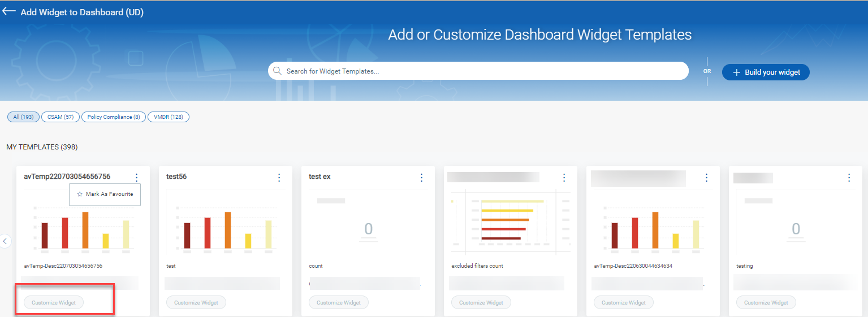
Task: Click the Add Widget to Dashboard (UD) title
Action: 82,12
